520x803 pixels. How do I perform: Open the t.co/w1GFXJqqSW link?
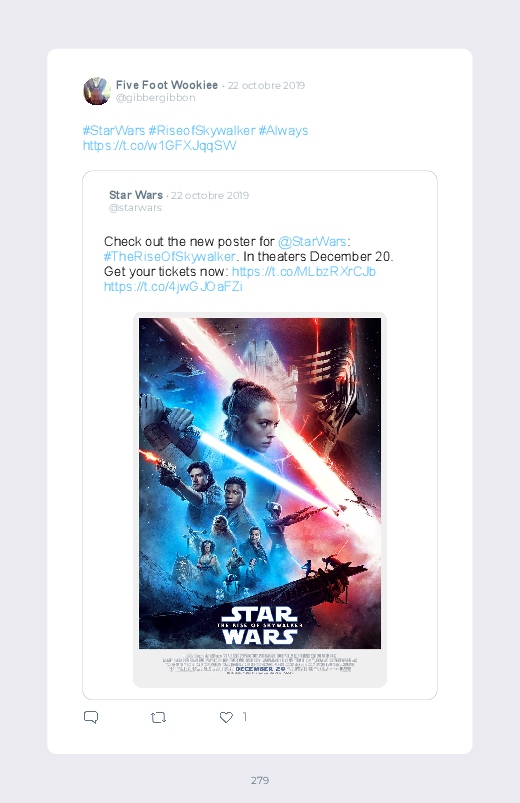[160, 145]
